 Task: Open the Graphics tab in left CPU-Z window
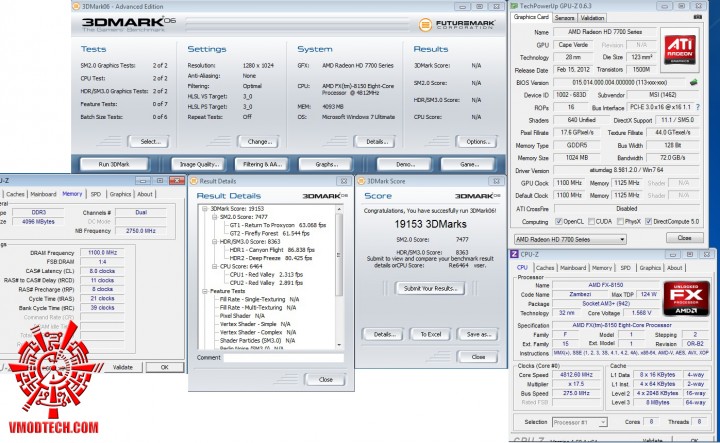pos(120,194)
